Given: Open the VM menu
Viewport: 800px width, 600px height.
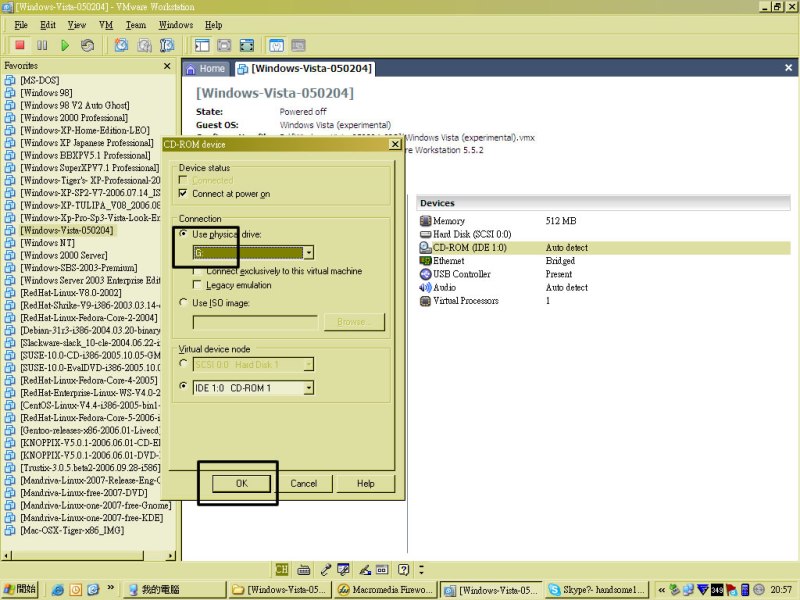Looking at the screenshot, I should tap(106, 25).
